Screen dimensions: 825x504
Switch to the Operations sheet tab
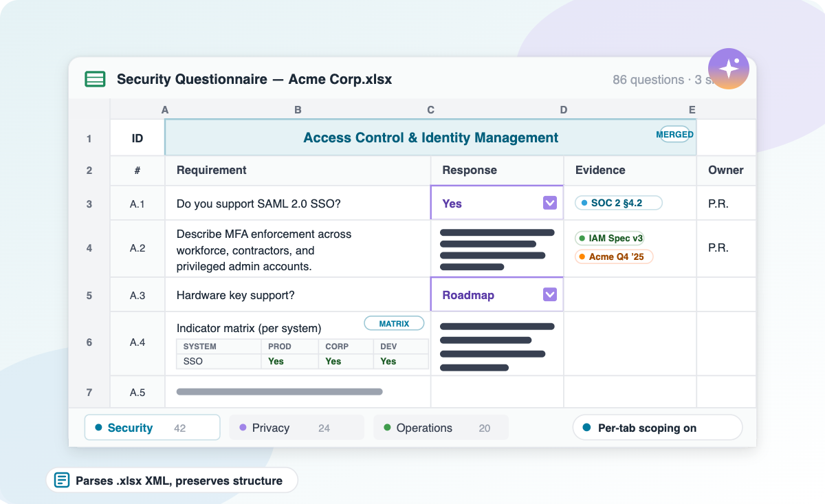[441, 428]
